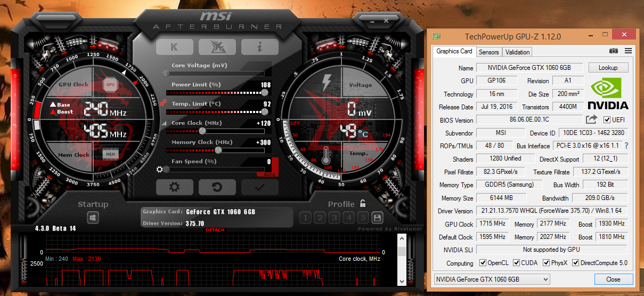Viewport: 644px width, 296px height.
Task: Click the Memory Type field GDDR5 (Samsung)
Action: [x=509, y=185]
